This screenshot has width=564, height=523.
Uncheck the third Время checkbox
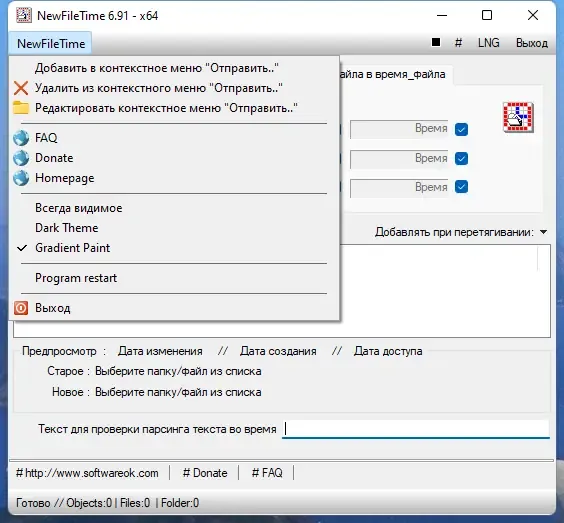(x=461, y=187)
